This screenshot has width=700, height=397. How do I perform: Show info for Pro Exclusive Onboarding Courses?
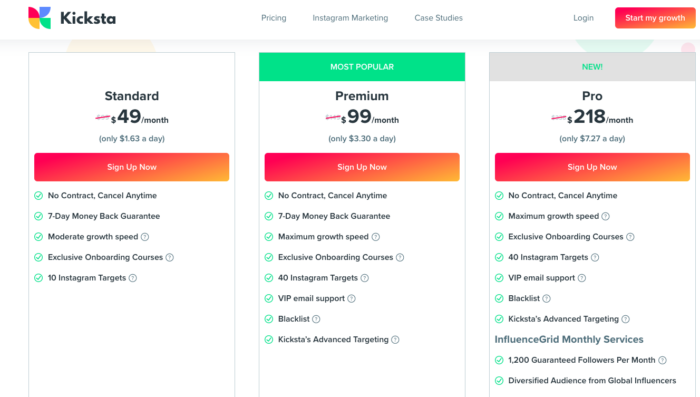(x=630, y=237)
